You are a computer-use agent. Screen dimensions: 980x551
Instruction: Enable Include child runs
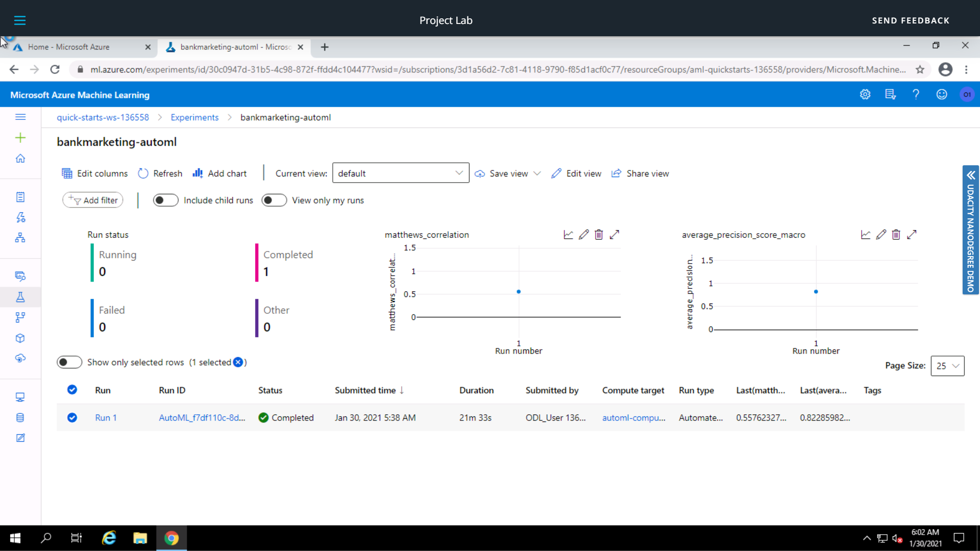point(165,200)
